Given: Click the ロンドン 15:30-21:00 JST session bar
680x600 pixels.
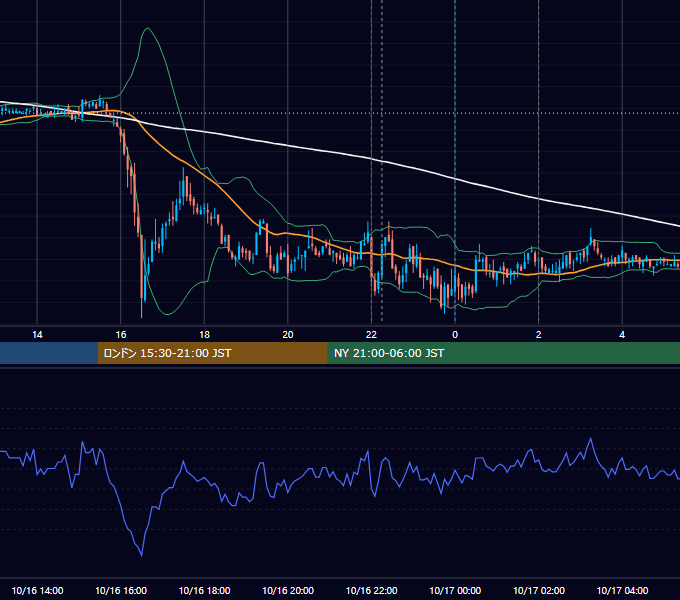Looking at the screenshot, I should 212,353.
